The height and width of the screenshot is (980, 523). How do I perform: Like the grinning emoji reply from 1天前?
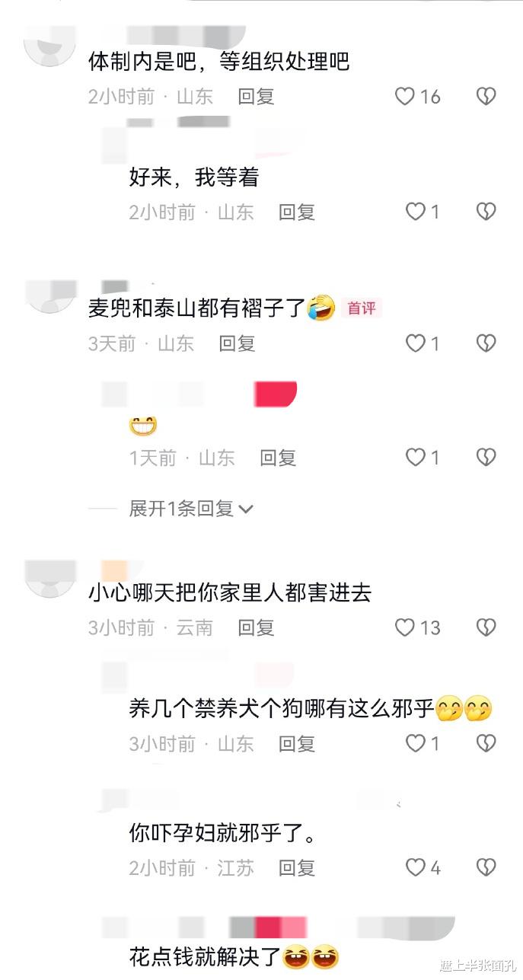point(415,458)
